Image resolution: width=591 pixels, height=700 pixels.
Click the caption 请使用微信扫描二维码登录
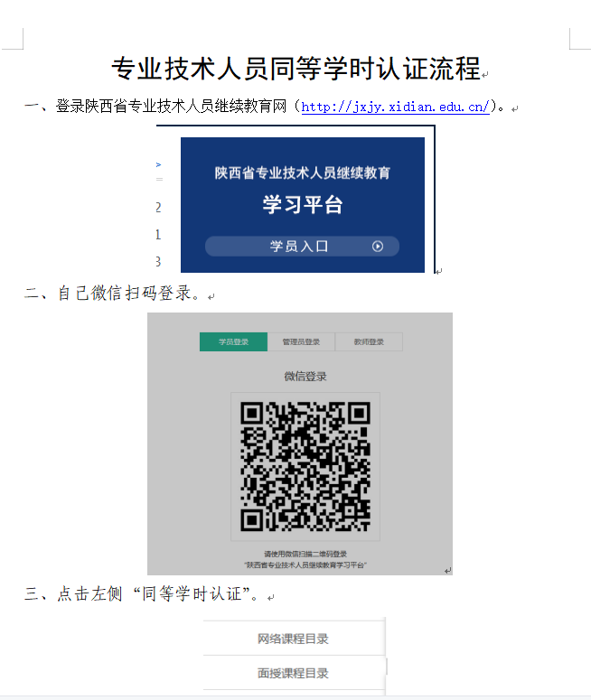(305, 554)
